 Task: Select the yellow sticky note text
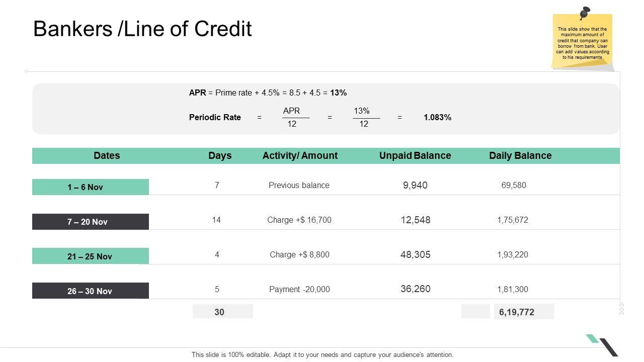click(x=582, y=43)
